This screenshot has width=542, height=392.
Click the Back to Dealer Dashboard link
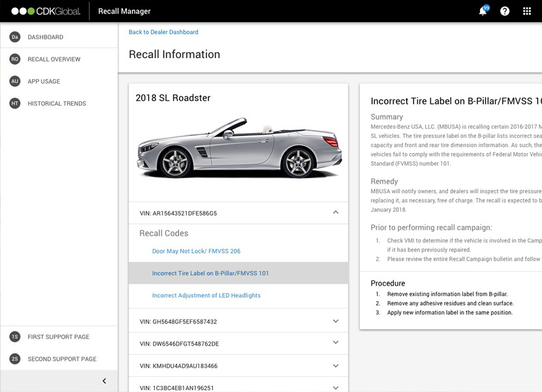(163, 32)
